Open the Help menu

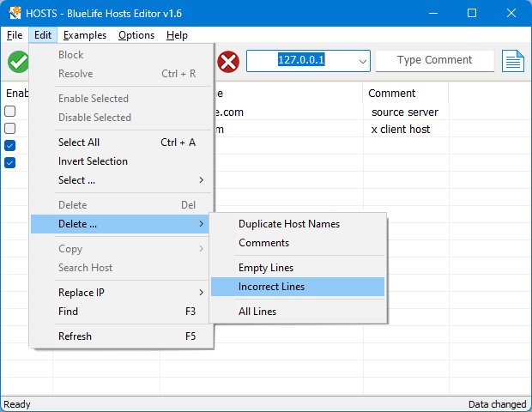pyautogui.click(x=177, y=35)
